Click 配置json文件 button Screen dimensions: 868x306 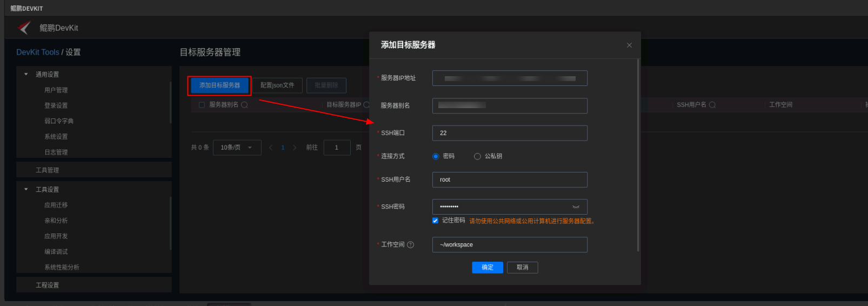pos(277,85)
